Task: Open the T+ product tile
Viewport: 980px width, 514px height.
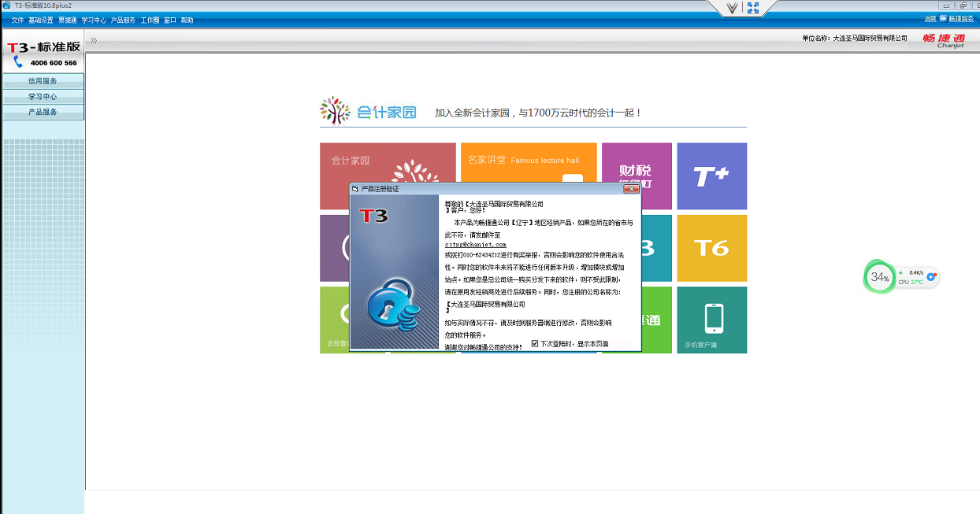Action: [x=711, y=176]
